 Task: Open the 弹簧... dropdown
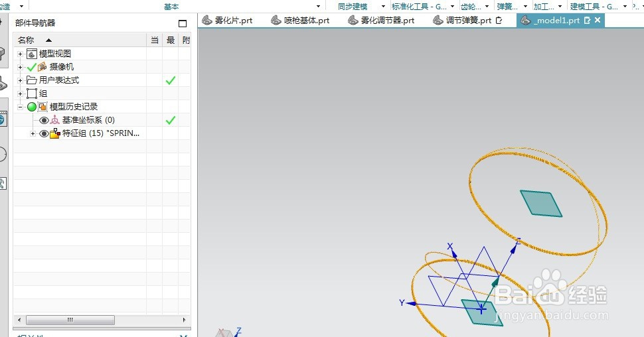click(525, 6)
